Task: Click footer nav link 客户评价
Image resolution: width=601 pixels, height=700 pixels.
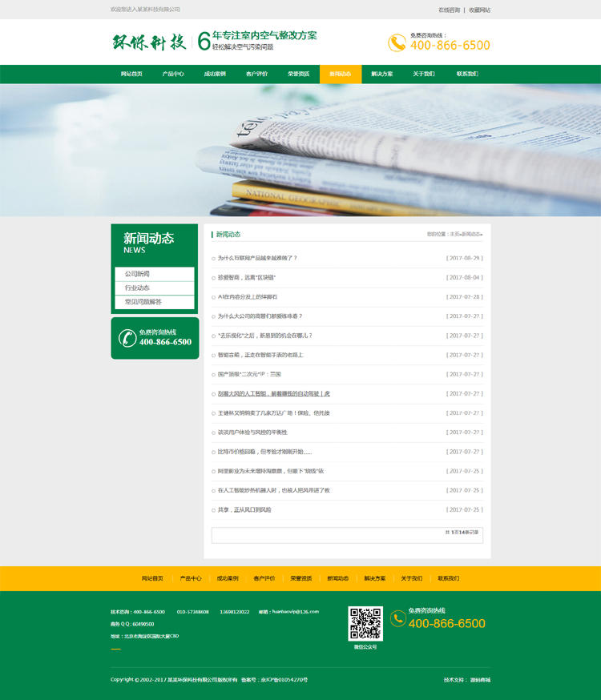Action: click(264, 578)
